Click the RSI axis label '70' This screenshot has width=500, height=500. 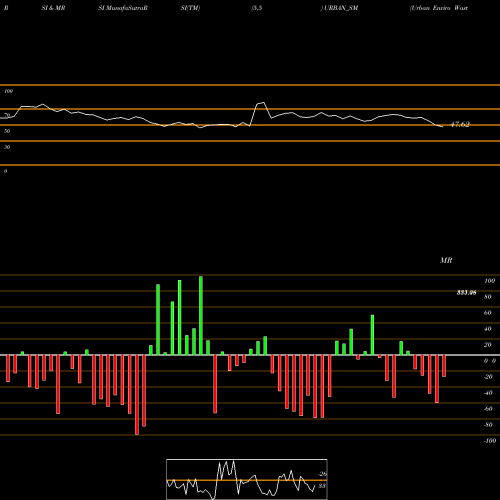click(7, 115)
